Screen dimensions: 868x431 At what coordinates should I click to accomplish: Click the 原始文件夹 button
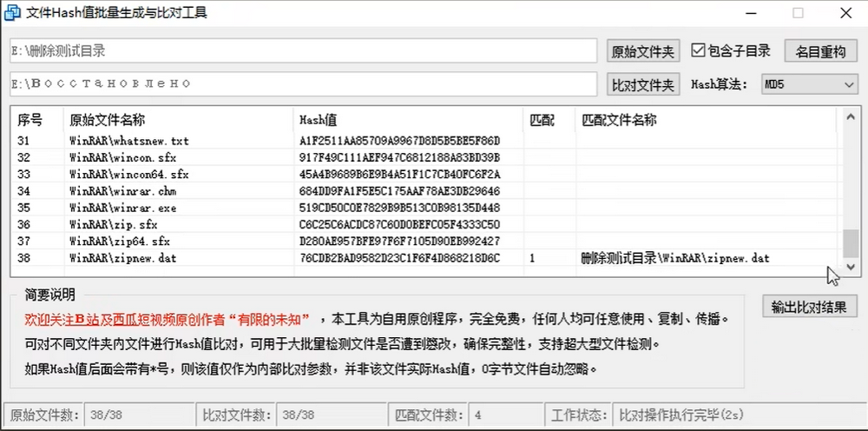[642, 51]
